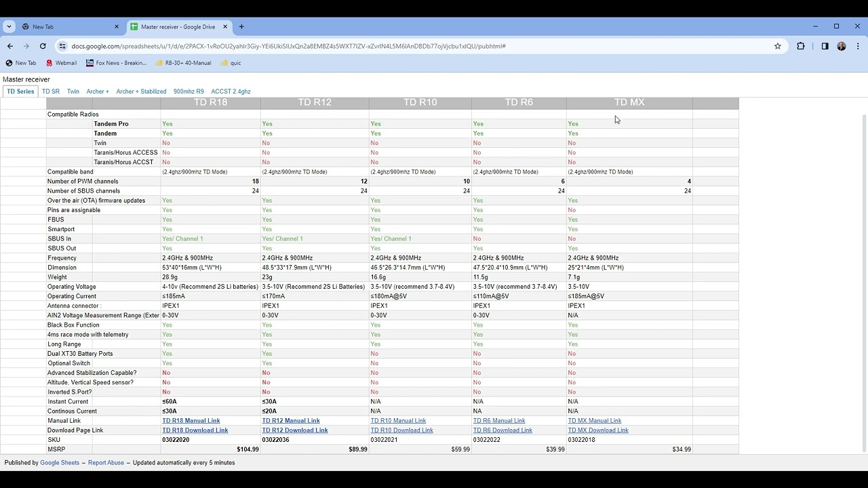The height and width of the screenshot is (488, 868).
Task: Open the Archer + sheet tab
Action: click(98, 91)
